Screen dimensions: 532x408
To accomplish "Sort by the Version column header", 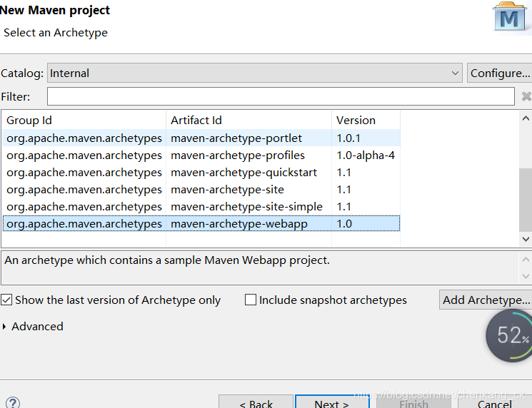I will click(x=366, y=121).
